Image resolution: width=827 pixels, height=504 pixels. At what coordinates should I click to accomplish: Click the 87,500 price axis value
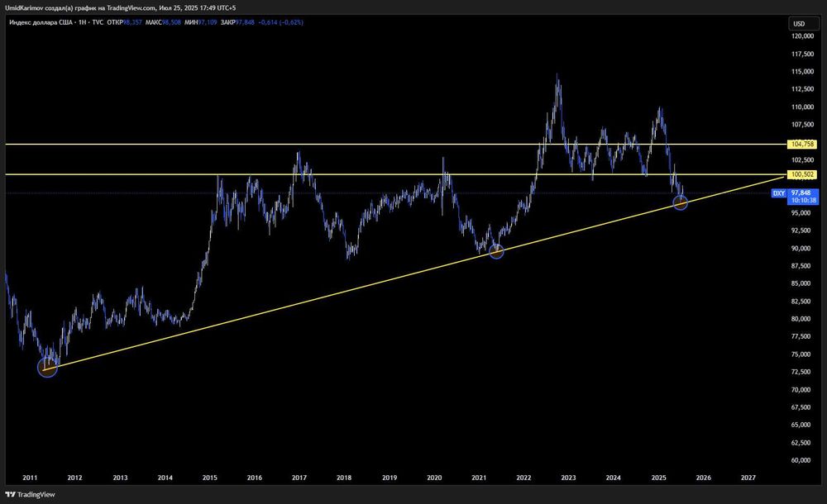pyautogui.click(x=801, y=266)
